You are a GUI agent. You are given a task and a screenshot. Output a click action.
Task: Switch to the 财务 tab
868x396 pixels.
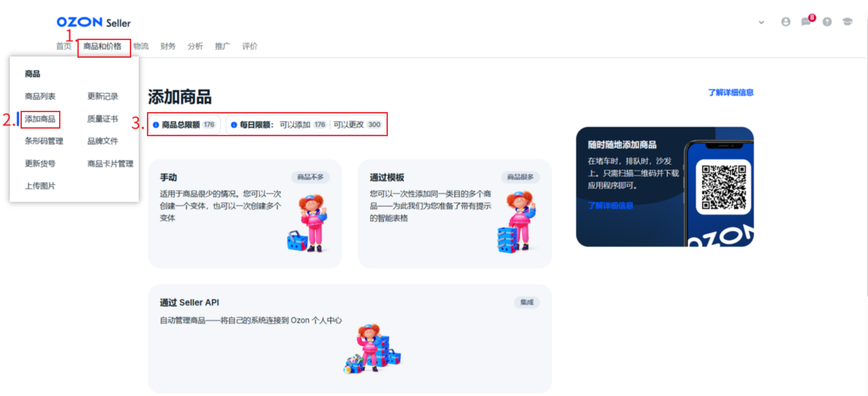tap(168, 46)
